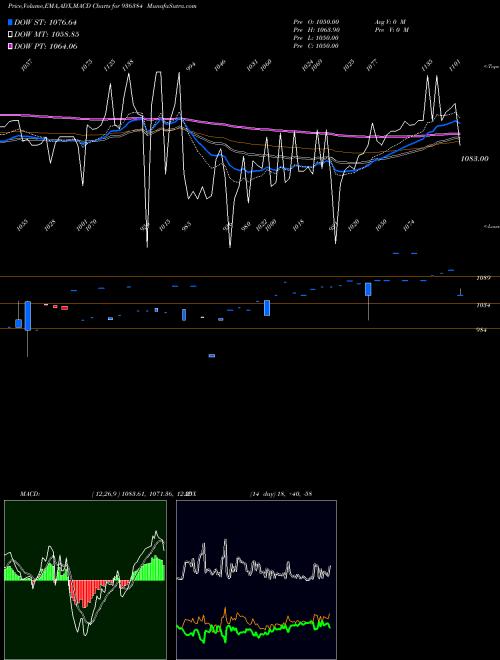The height and width of the screenshot is (660, 500).
Task: Click the 'Pre L: 1050.00' low value
Action: coord(316,38)
